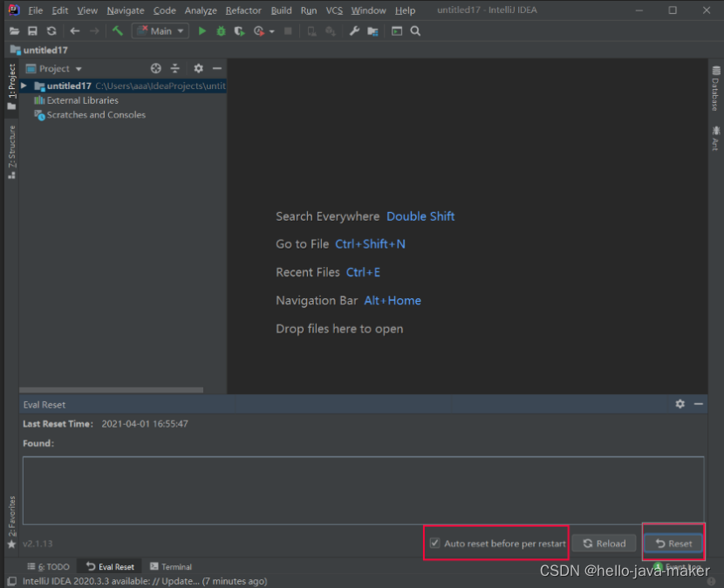Open the Database tool window

[715, 88]
